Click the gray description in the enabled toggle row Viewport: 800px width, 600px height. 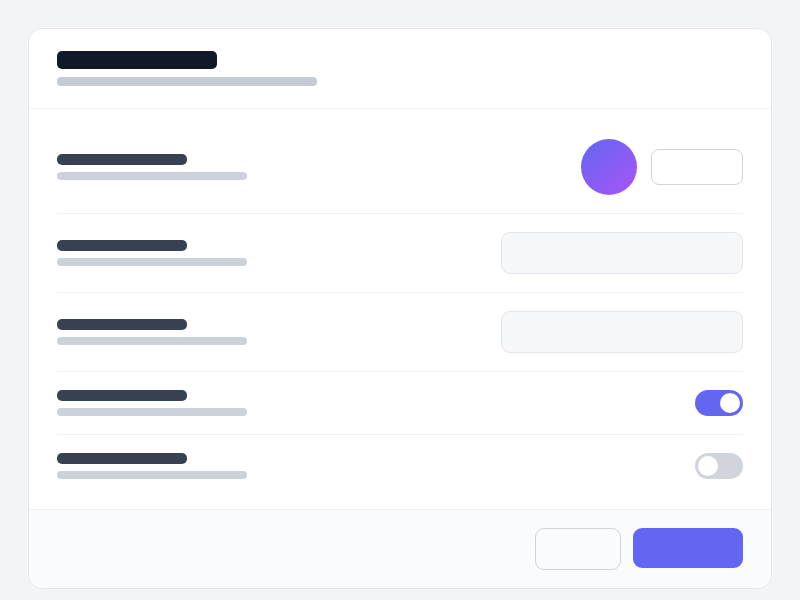(152, 412)
